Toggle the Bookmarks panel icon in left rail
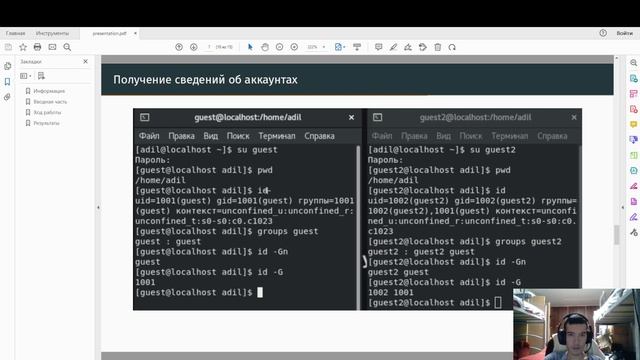The image size is (640, 360). pos(7,82)
